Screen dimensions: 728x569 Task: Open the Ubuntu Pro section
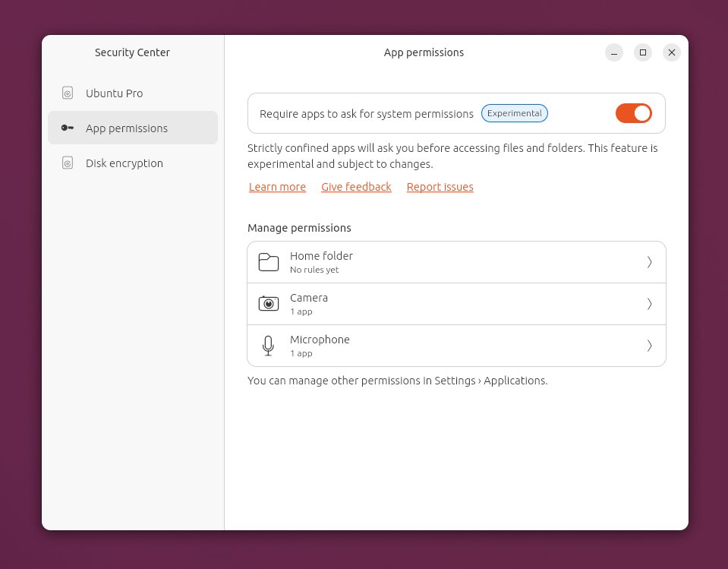click(x=114, y=93)
